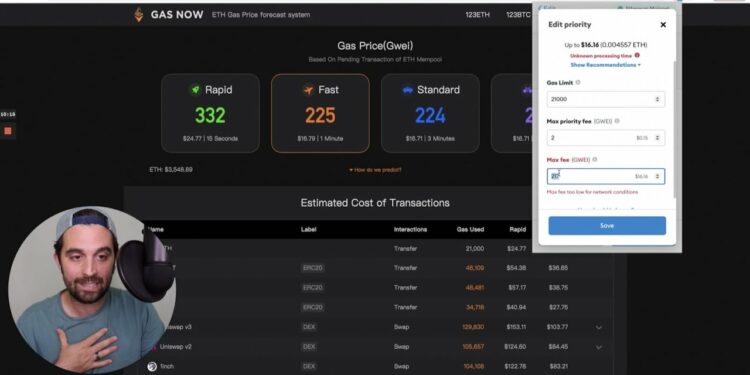Screen dimensions: 750x375
Task: Click the ERC20 label in the $40.94 row
Action: pyautogui.click(x=313, y=307)
